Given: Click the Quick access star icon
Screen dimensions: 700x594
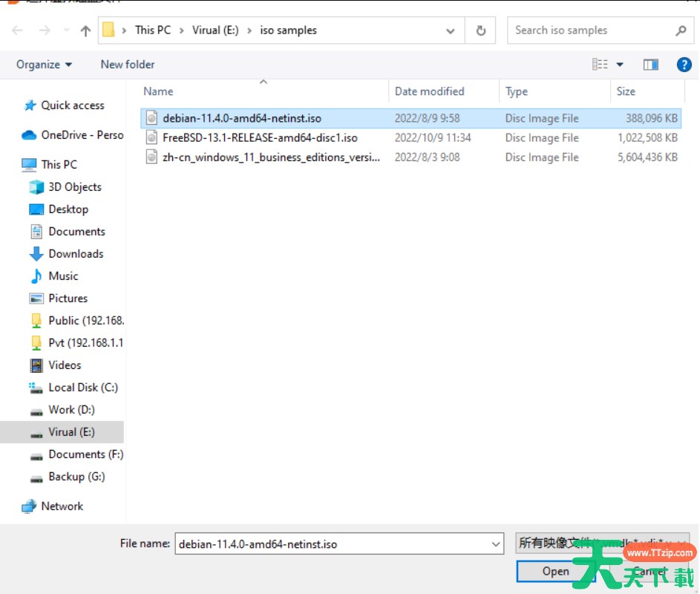Looking at the screenshot, I should (30, 105).
